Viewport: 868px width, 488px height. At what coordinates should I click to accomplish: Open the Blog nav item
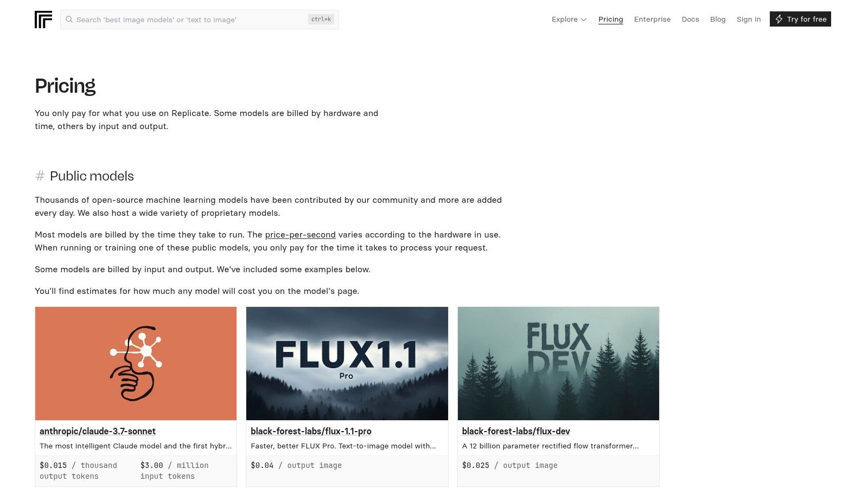(718, 19)
